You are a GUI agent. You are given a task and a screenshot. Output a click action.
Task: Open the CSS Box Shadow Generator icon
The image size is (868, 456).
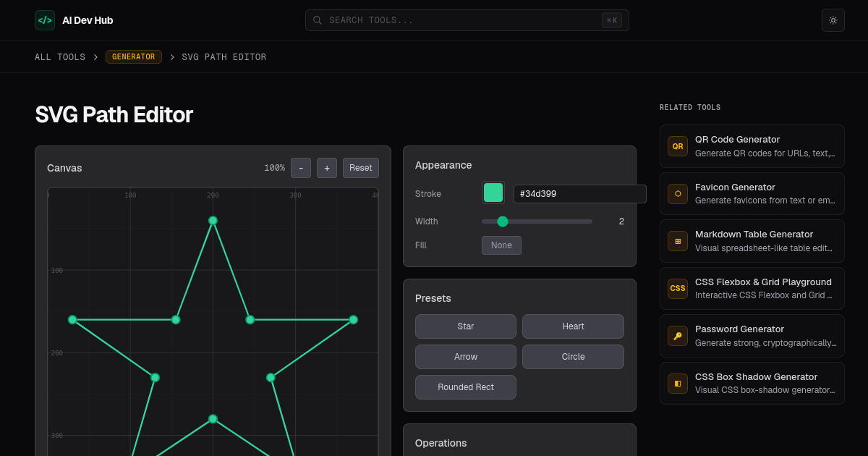pos(678,384)
